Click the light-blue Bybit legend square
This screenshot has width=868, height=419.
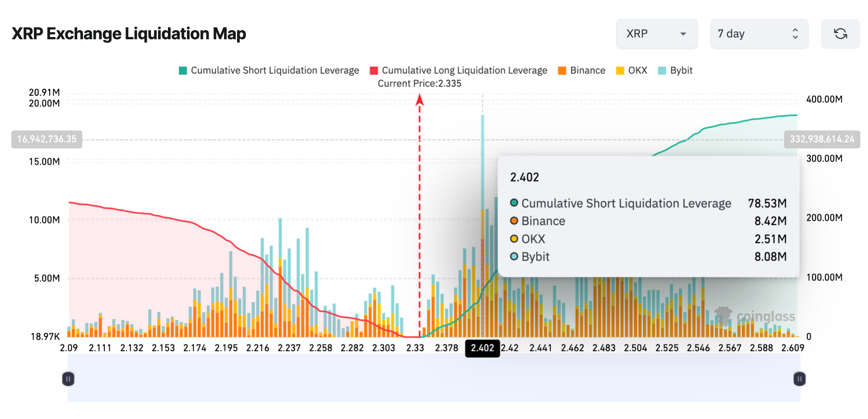coord(662,70)
